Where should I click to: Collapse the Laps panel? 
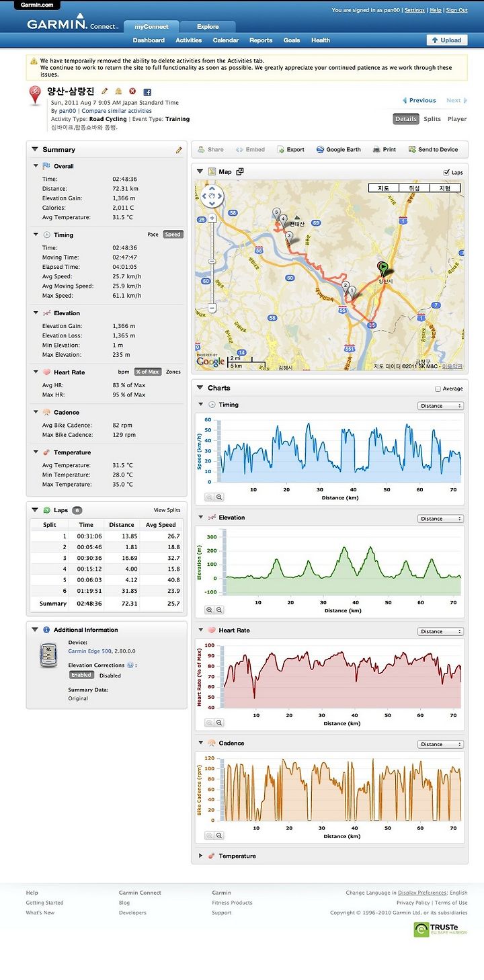[x=34, y=510]
